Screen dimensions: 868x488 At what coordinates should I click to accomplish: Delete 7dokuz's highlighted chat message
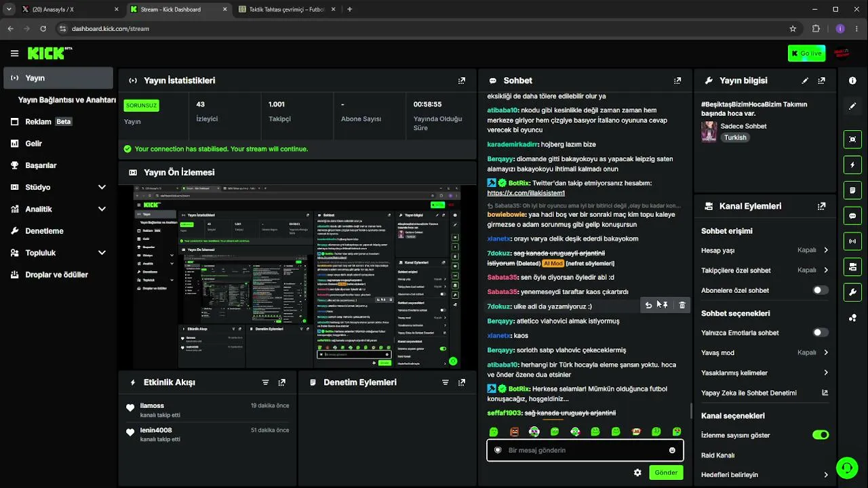(x=682, y=306)
